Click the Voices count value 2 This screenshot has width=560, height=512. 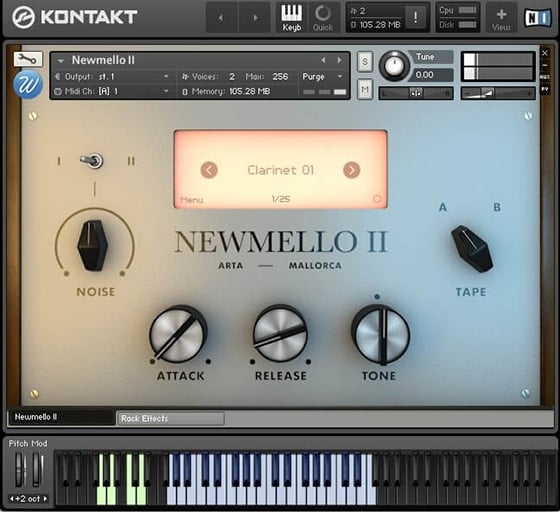pyautogui.click(x=232, y=77)
